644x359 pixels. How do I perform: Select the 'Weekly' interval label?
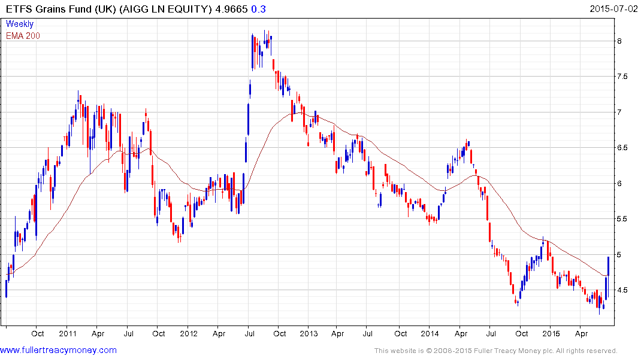20,24
